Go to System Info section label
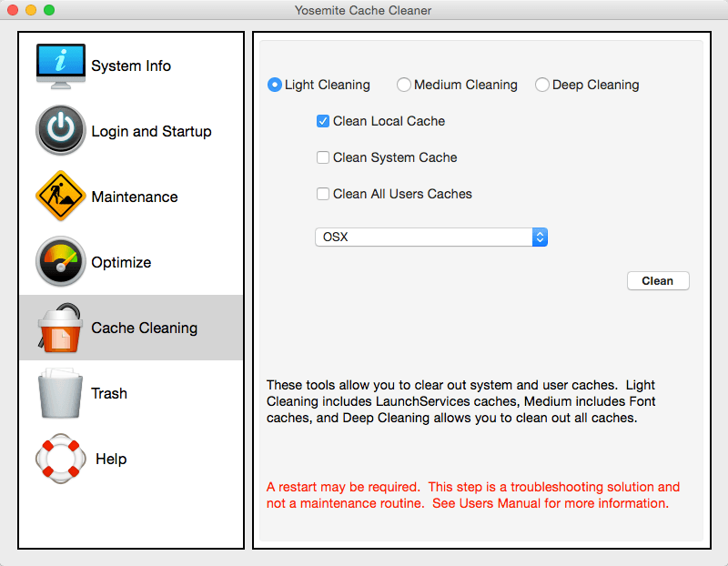728x566 pixels. pyautogui.click(x=131, y=66)
